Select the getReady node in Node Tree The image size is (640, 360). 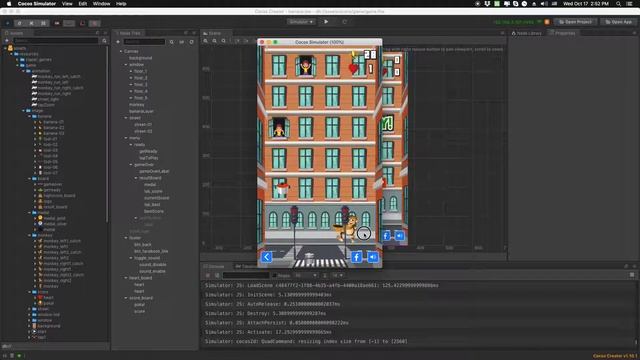pyautogui.click(x=148, y=151)
